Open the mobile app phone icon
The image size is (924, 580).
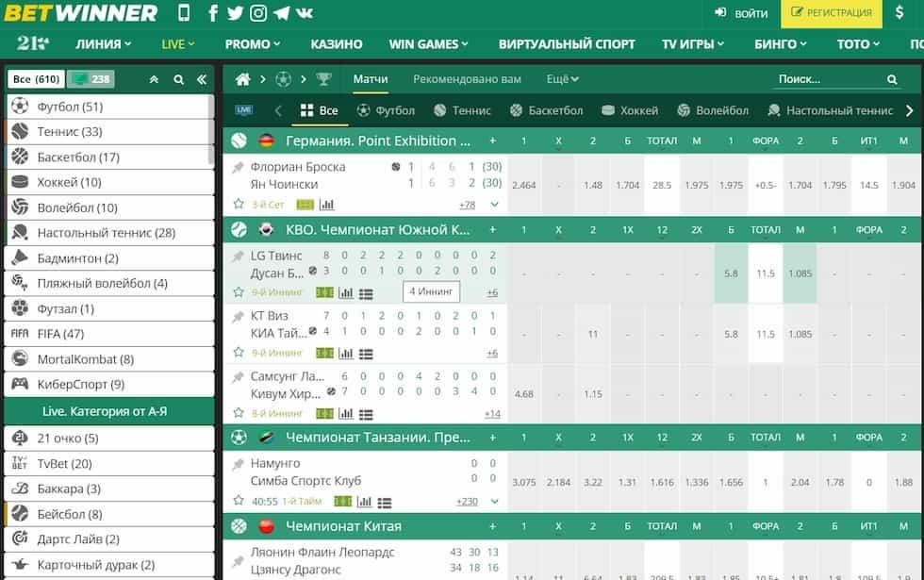(x=184, y=12)
